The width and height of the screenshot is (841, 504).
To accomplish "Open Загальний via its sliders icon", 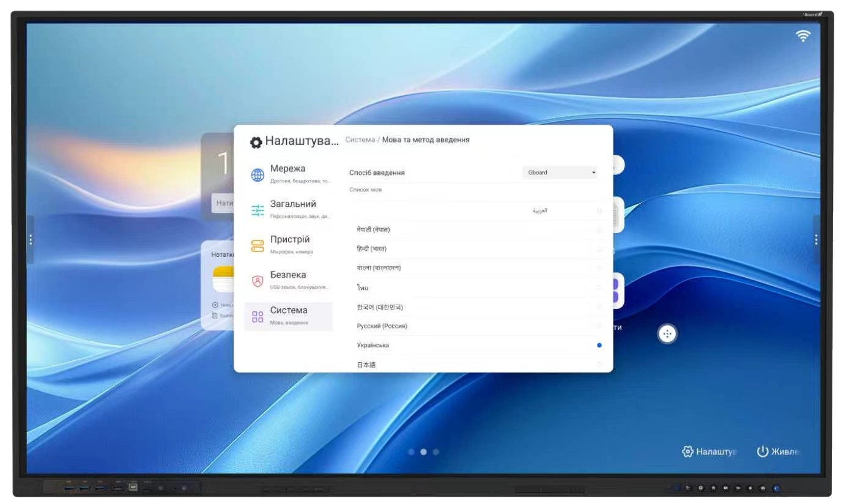I will click(x=257, y=210).
